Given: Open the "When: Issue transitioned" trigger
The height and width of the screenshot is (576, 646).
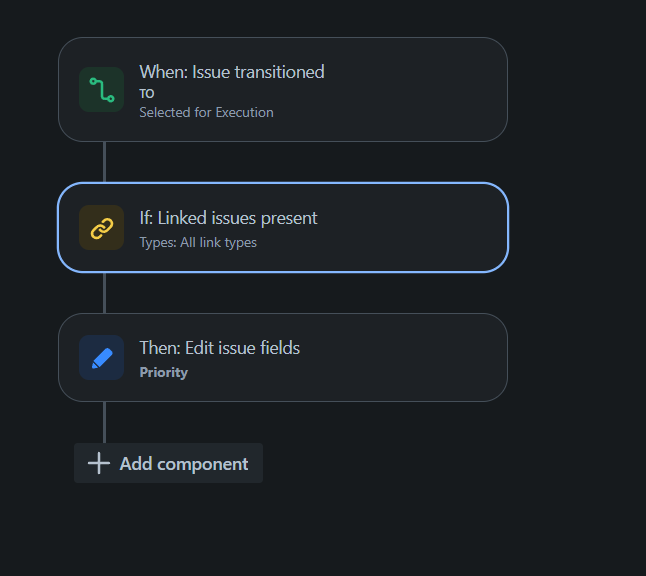Looking at the screenshot, I should click(x=231, y=72).
